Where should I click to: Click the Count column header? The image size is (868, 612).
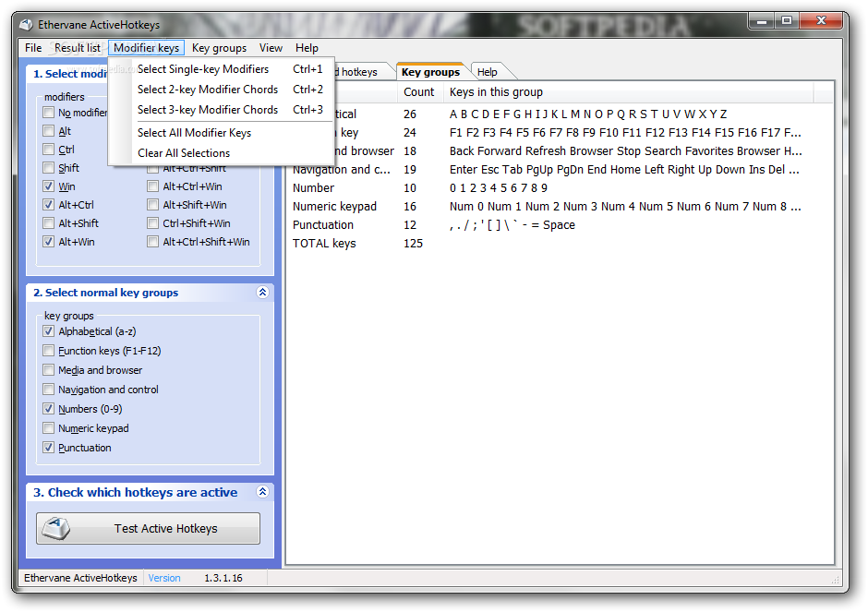tap(420, 92)
